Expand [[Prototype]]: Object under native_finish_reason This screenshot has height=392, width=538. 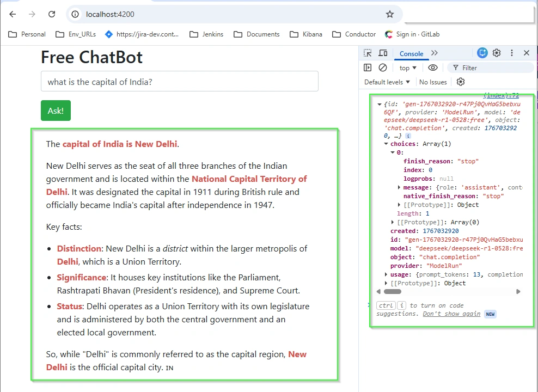click(x=399, y=205)
